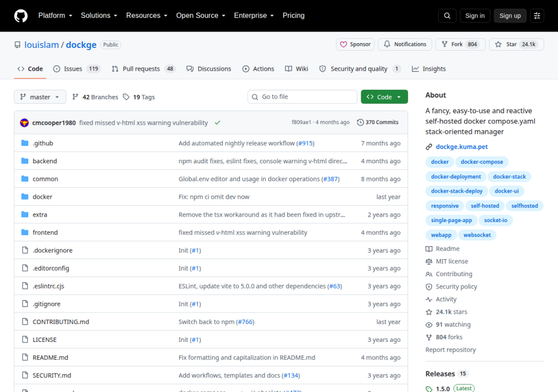Open the CONTRIBUTING.md file name
The width and height of the screenshot is (558, 392).
click(x=61, y=322)
